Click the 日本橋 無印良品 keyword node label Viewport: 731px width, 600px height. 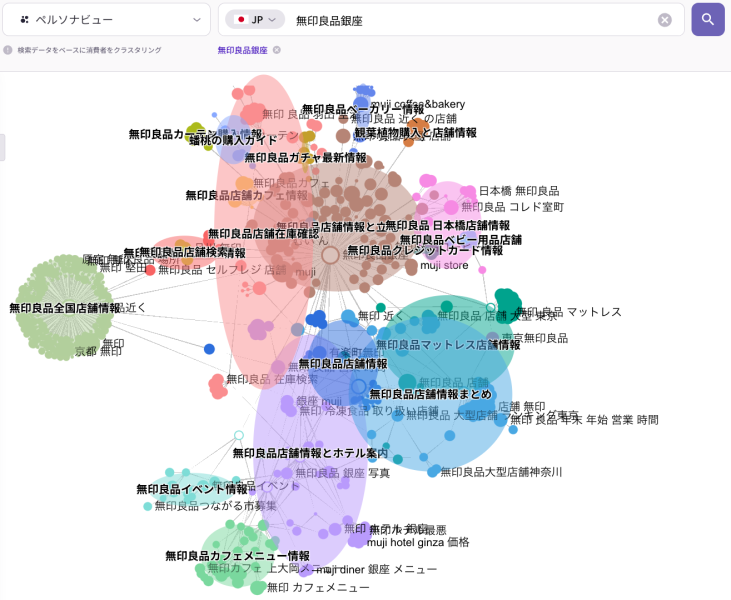[x=519, y=191]
